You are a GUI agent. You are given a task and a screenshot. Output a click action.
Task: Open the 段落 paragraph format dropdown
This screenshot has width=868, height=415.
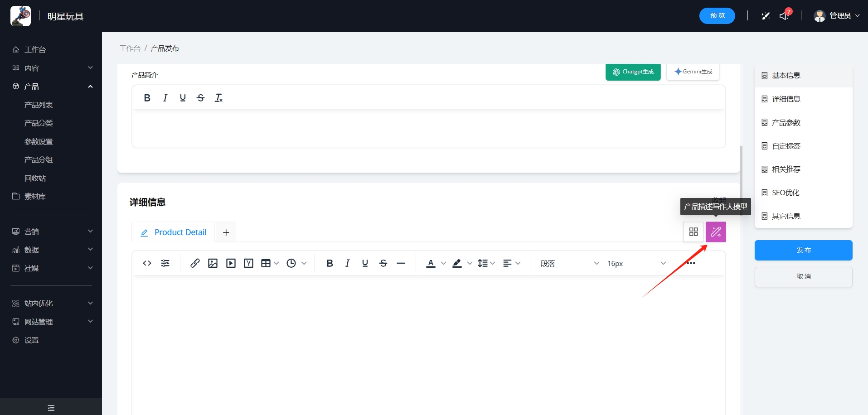coord(569,263)
